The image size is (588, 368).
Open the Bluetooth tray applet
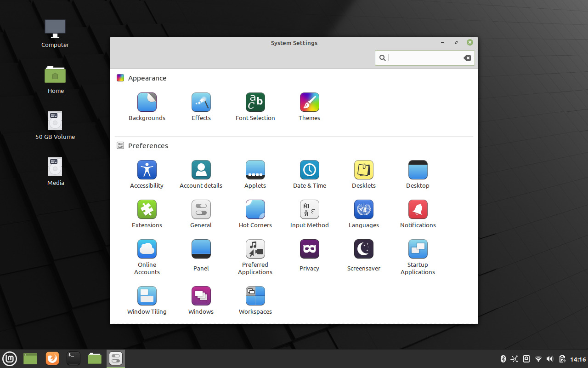(x=503, y=359)
